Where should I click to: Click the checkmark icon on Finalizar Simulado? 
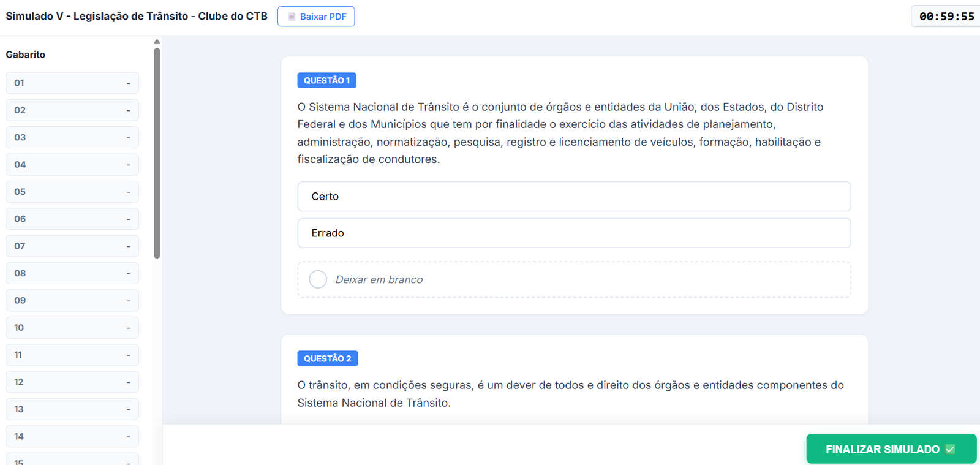pyautogui.click(x=950, y=449)
